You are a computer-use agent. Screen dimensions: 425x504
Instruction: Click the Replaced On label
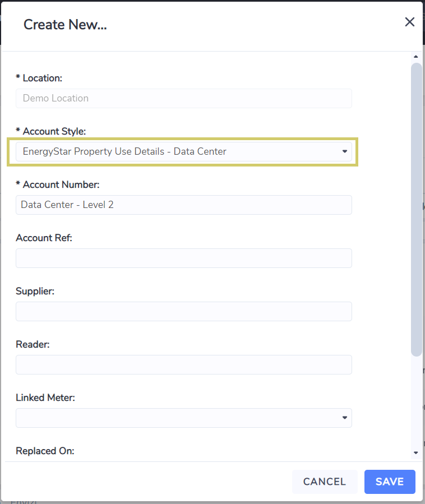pos(45,451)
